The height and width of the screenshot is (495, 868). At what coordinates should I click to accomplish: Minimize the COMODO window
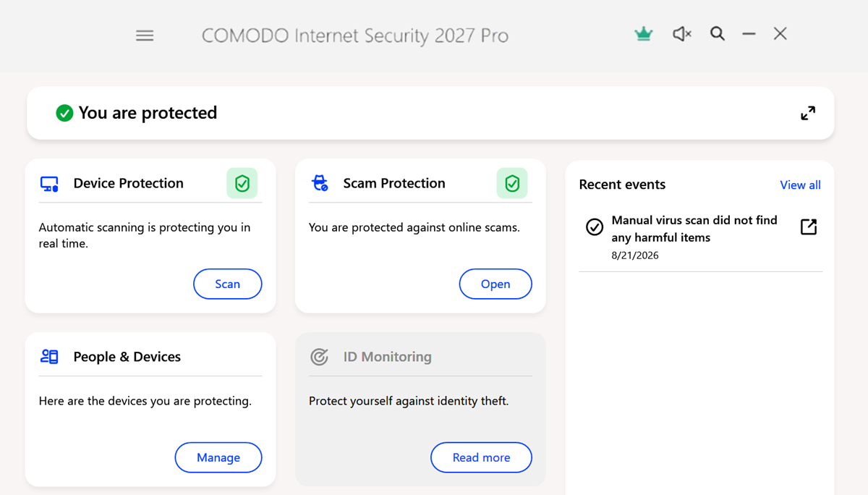(749, 34)
